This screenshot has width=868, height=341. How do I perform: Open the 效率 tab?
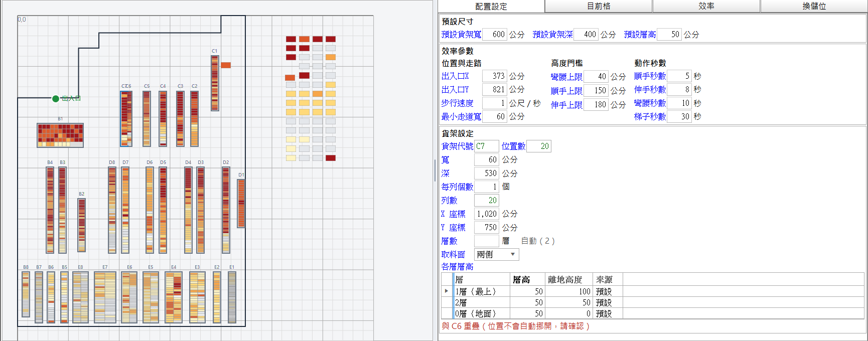click(x=706, y=6)
